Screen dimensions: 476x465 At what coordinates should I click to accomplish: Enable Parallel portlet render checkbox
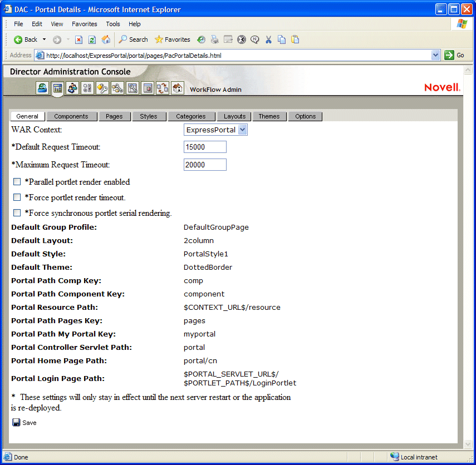click(x=17, y=181)
